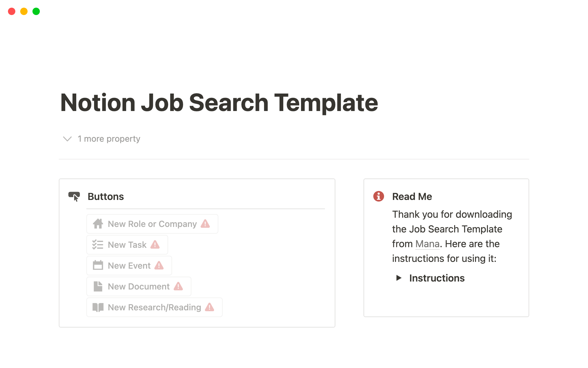The image size is (588, 368).
Task: Click the open book icon beside New Research/Reading
Action: coord(98,307)
